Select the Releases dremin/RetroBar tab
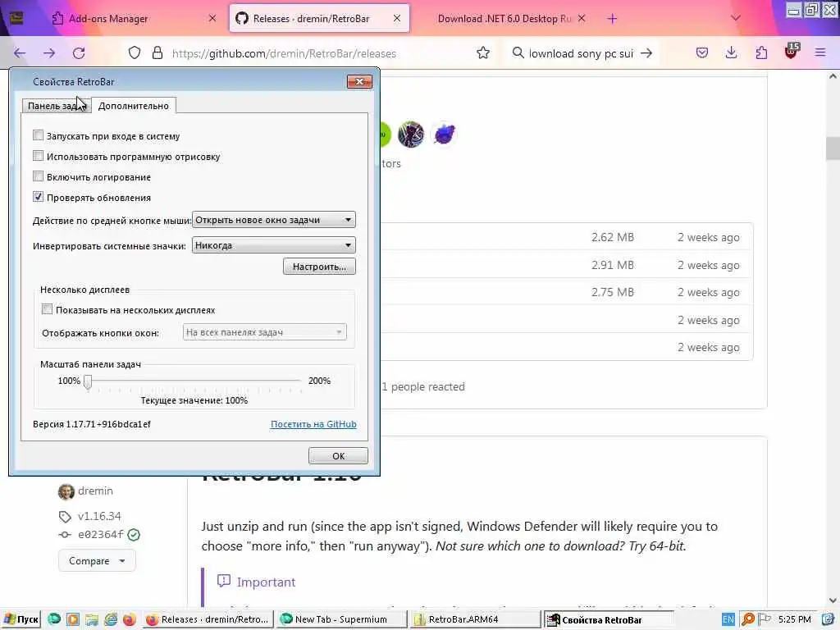Screen dimensions: 840x630 tap(319, 18)
